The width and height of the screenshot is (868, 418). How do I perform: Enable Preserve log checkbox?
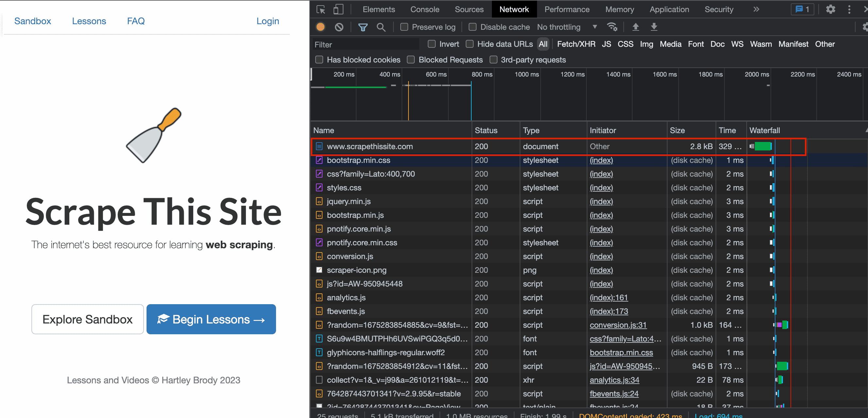404,27
